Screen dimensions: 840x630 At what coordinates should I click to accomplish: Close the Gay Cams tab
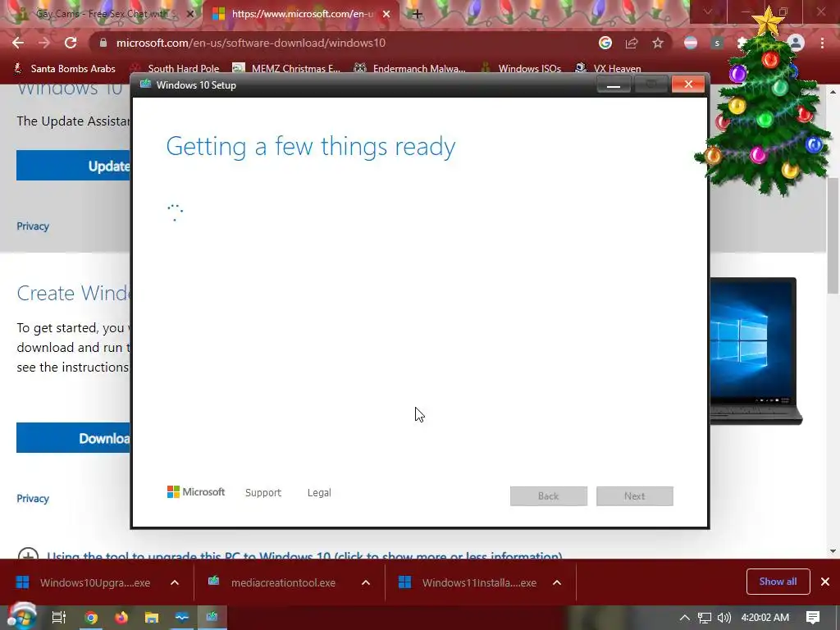(x=189, y=14)
